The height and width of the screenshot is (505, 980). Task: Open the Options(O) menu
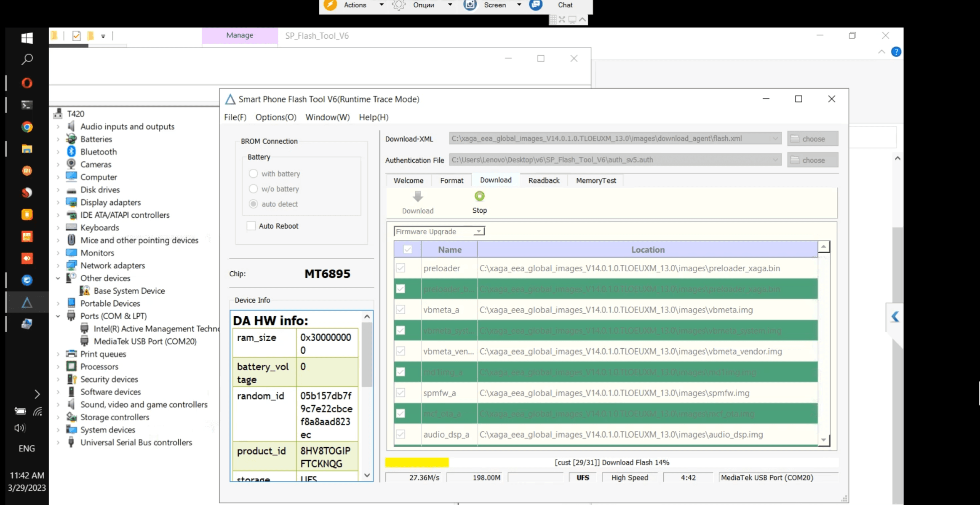click(x=276, y=117)
